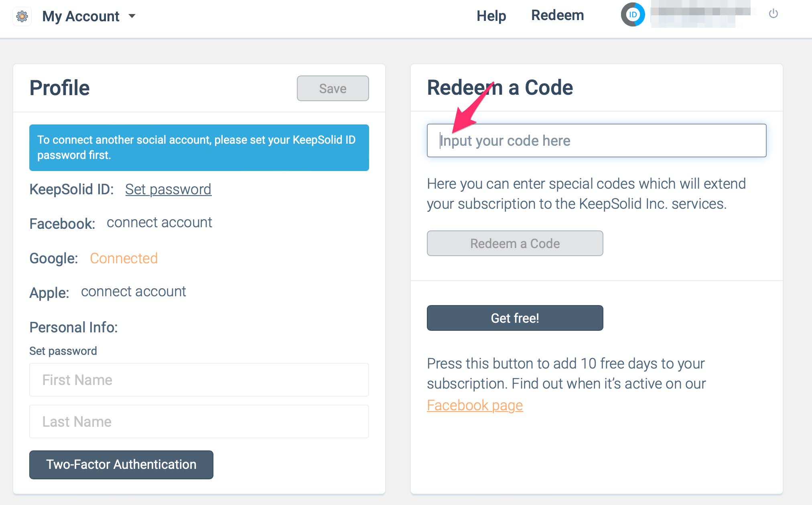This screenshot has height=505, width=812.
Task: Click the gear logo icon
Action: tap(22, 16)
